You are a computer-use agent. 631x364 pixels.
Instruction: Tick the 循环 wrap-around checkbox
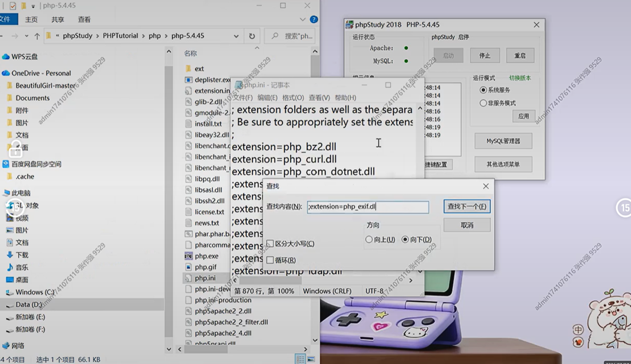coord(270,260)
